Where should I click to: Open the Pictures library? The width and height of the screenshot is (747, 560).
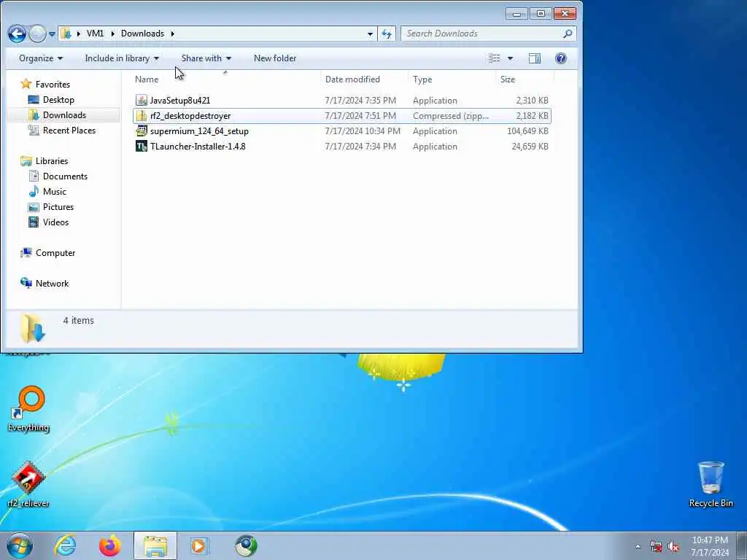click(58, 206)
